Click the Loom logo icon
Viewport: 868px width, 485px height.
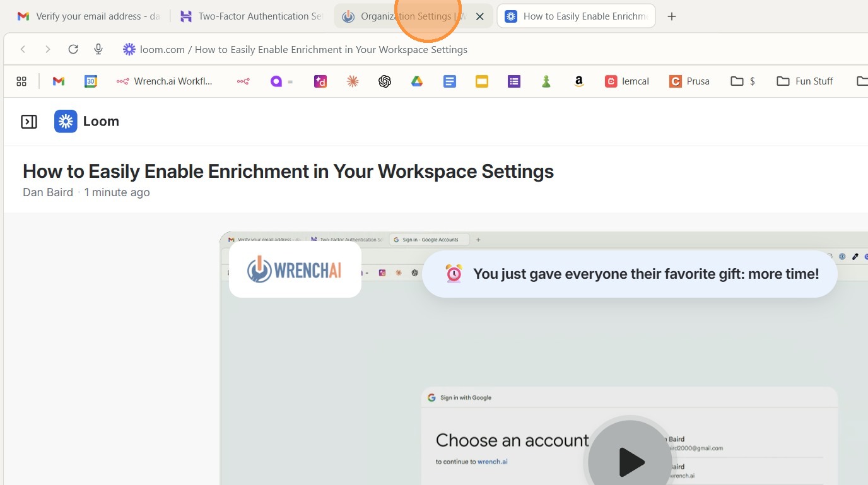pos(66,121)
